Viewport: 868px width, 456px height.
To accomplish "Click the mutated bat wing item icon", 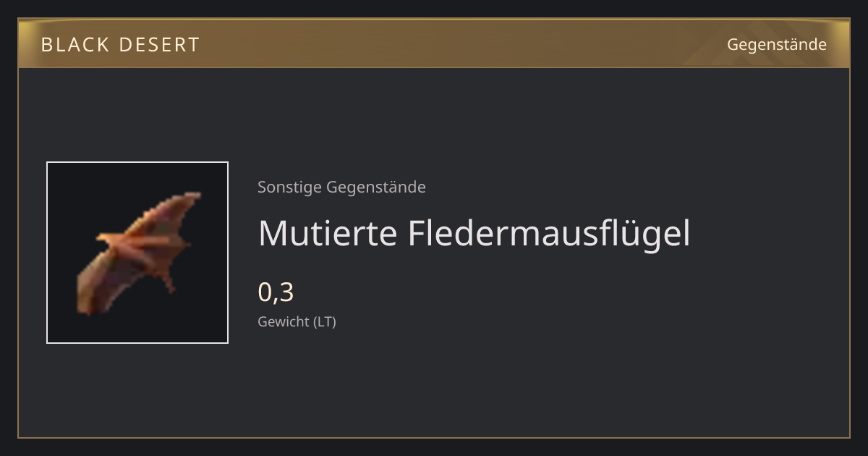I will 139,253.
